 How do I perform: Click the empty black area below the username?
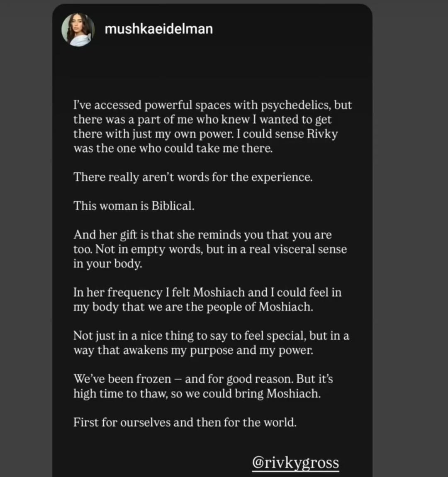212,71
